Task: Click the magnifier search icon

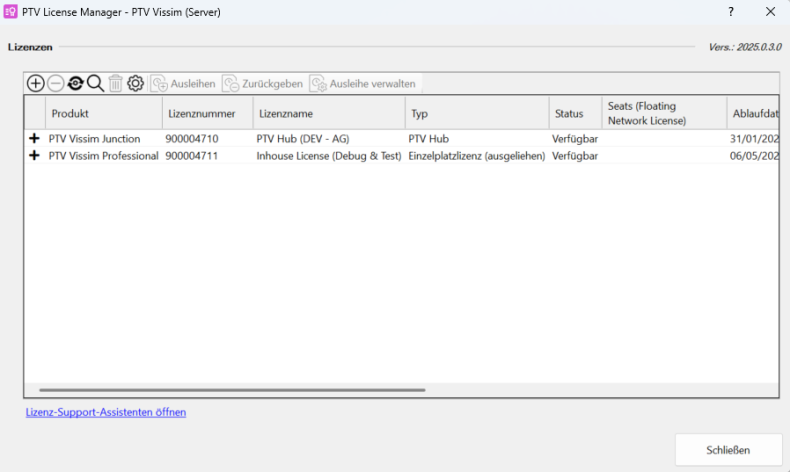Action: pyautogui.click(x=95, y=84)
